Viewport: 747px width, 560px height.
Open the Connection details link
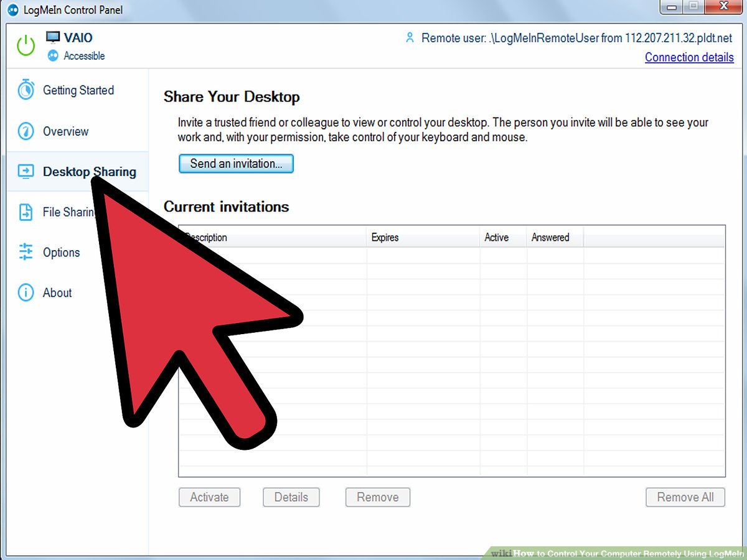coord(689,57)
